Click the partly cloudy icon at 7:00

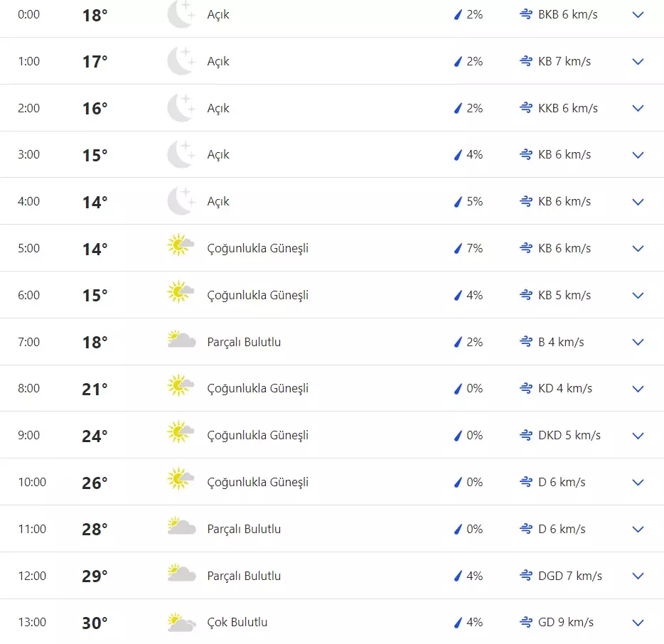181,342
